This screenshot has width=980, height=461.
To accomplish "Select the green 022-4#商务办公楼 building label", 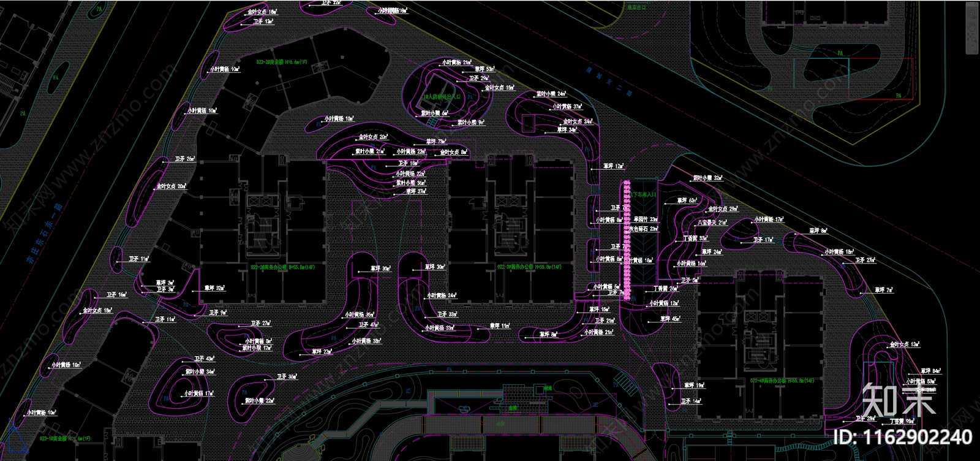I will [x=783, y=381].
